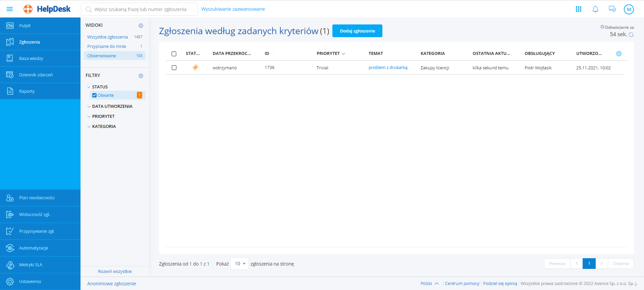The image size is (644, 290).
Task: Expand the Data utworzenia filter
Action: pyautogui.click(x=112, y=106)
